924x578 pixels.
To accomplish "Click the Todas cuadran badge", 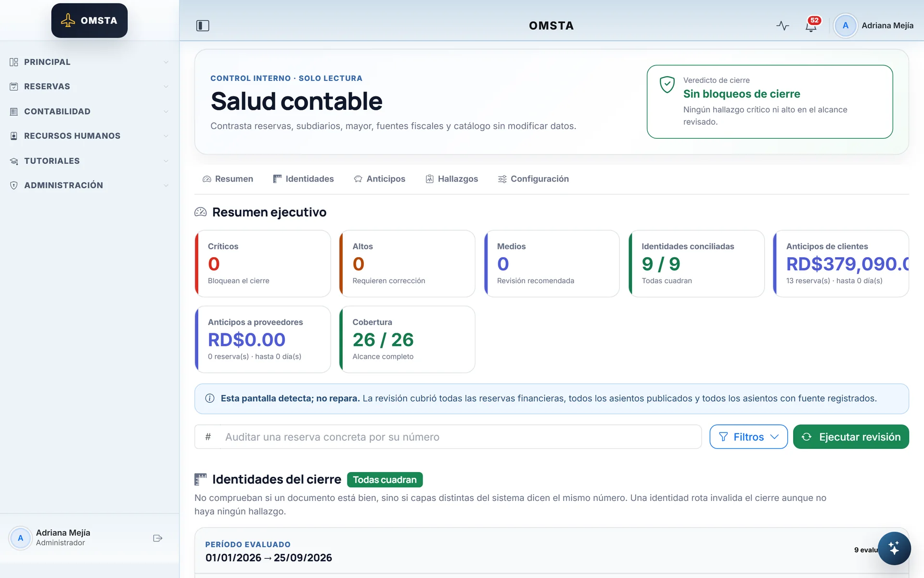I will (385, 480).
